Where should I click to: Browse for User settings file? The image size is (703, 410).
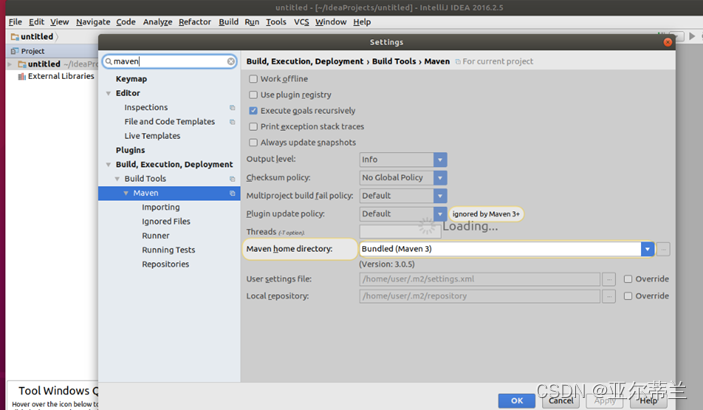(609, 279)
